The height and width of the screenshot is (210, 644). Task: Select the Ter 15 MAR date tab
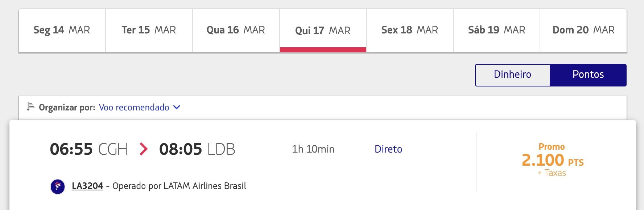pos(149,31)
